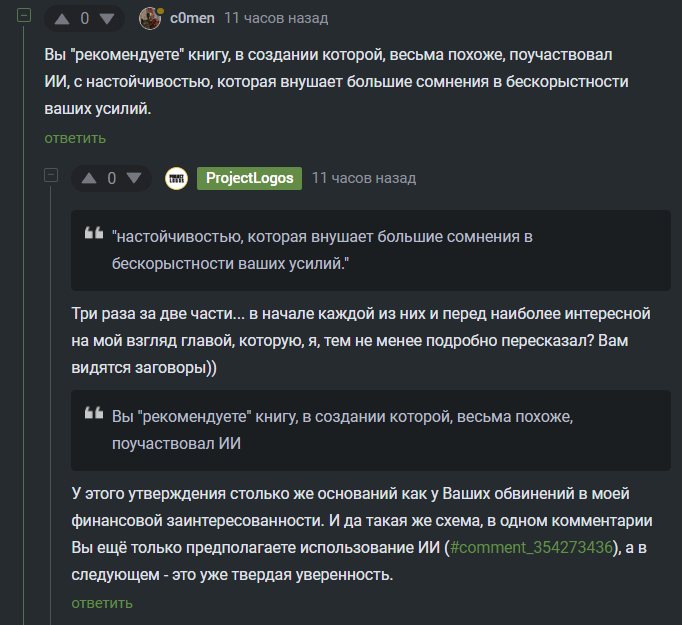682x625 pixels.
Task: Collapse the ProjectLogos reply branch
Action: (51, 177)
